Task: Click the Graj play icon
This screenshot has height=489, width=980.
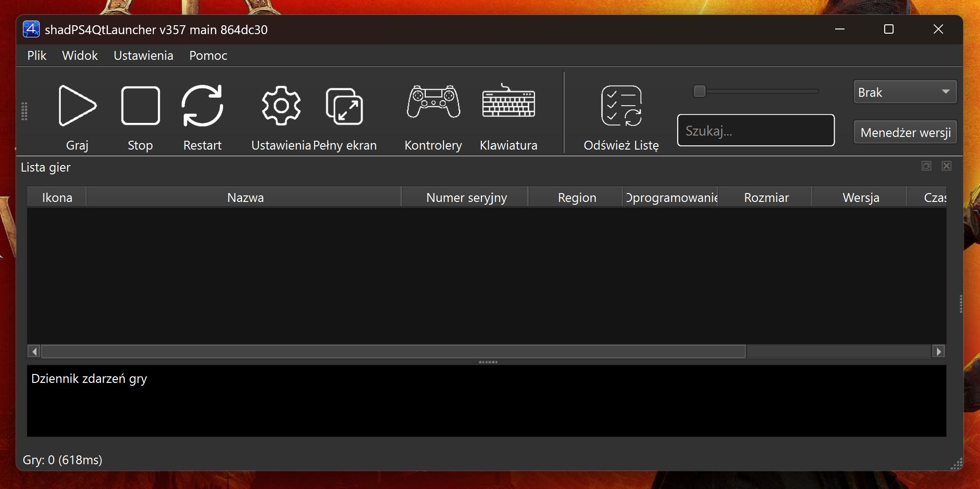Action: [x=77, y=106]
